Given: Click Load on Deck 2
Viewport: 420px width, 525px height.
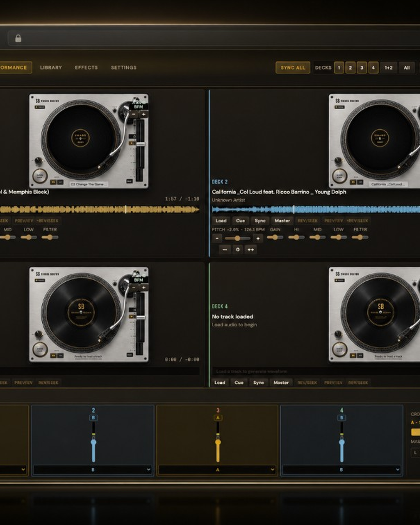Looking at the screenshot, I should click(221, 220).
